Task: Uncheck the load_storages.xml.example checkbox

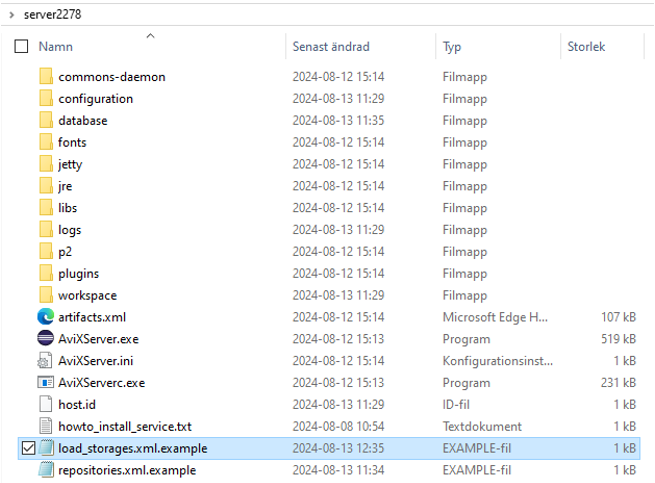Action: coord(27,449)
